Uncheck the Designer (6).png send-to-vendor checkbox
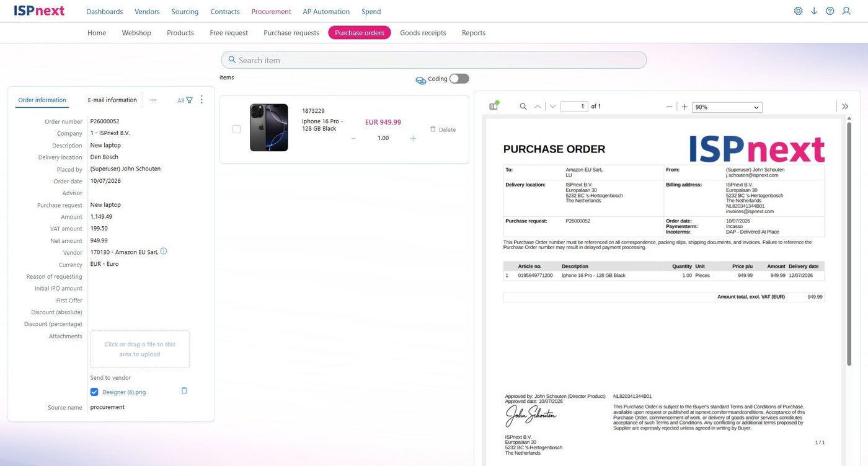The image size is (868, 466). 94,392
